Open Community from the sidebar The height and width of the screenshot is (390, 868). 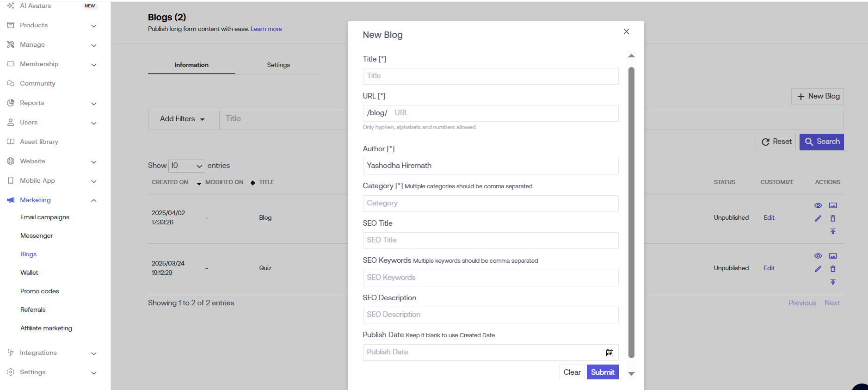(37, 83)
